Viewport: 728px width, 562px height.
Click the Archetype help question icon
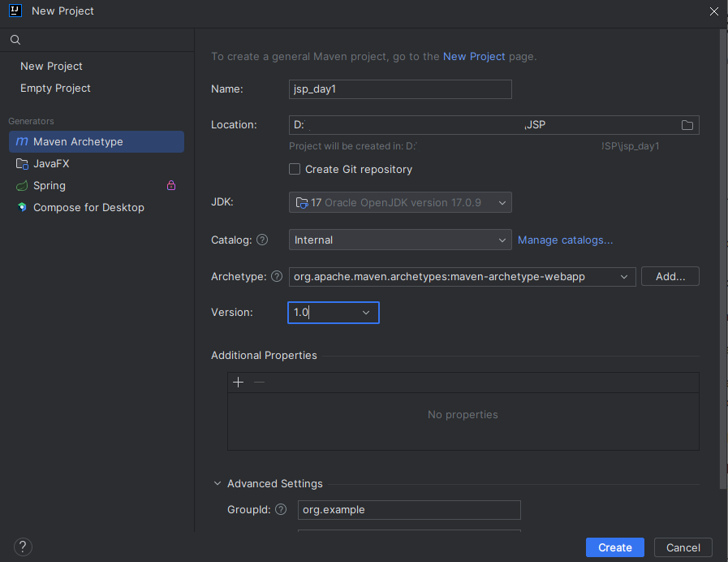(x=277, y=276)
